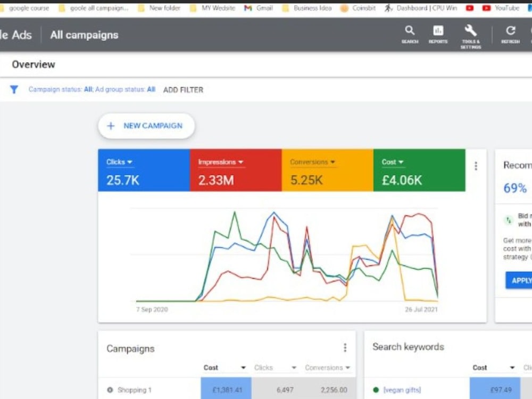Open the YouTube bookmark

501,8
